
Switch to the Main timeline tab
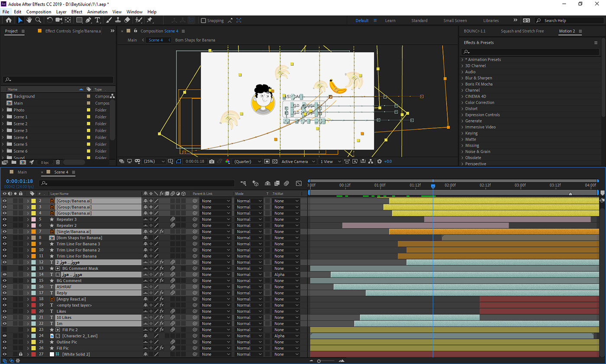[22, 172]
